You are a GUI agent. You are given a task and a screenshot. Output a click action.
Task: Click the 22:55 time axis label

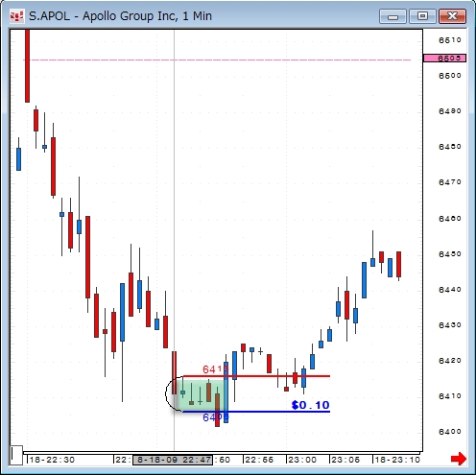[x=259, y=460]
